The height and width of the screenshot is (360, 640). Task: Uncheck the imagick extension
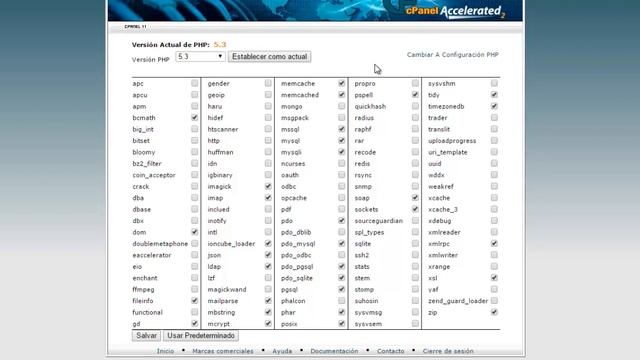(268, 186)
